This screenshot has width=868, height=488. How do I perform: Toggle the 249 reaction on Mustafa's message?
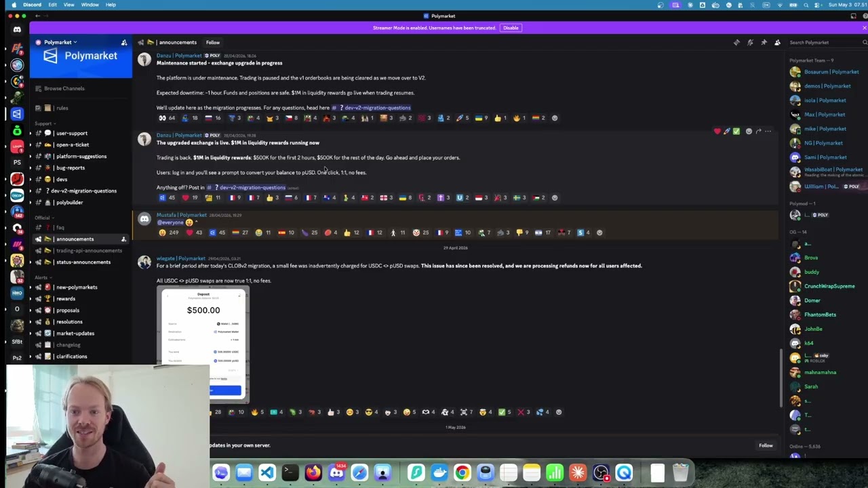pyautogui.click(x=169, y=232)
